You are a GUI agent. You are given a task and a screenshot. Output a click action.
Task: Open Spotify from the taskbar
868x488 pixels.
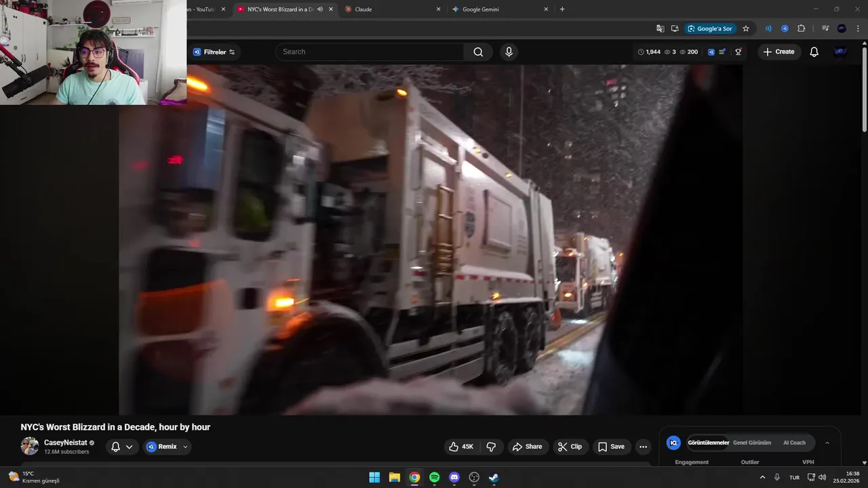coord(435,477)
